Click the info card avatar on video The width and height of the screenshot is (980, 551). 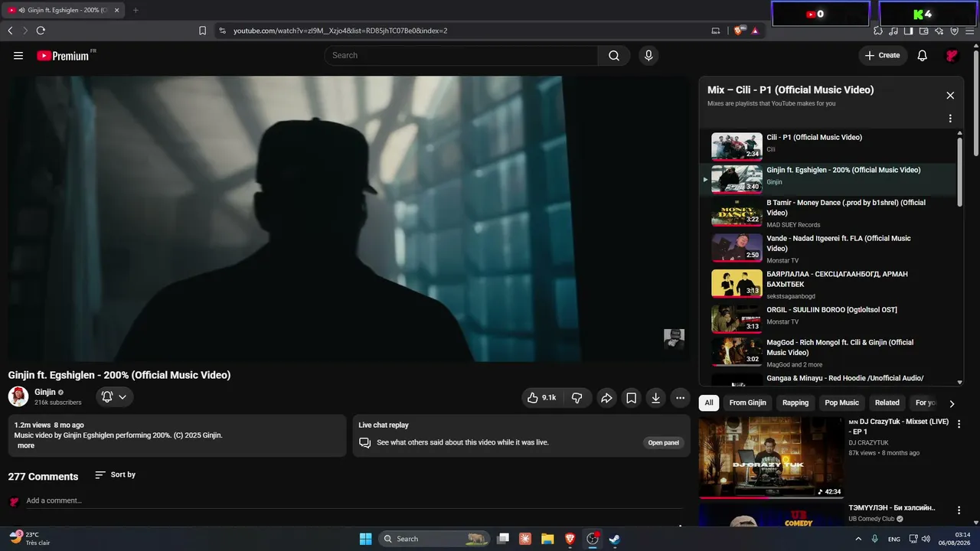[674, 339]
